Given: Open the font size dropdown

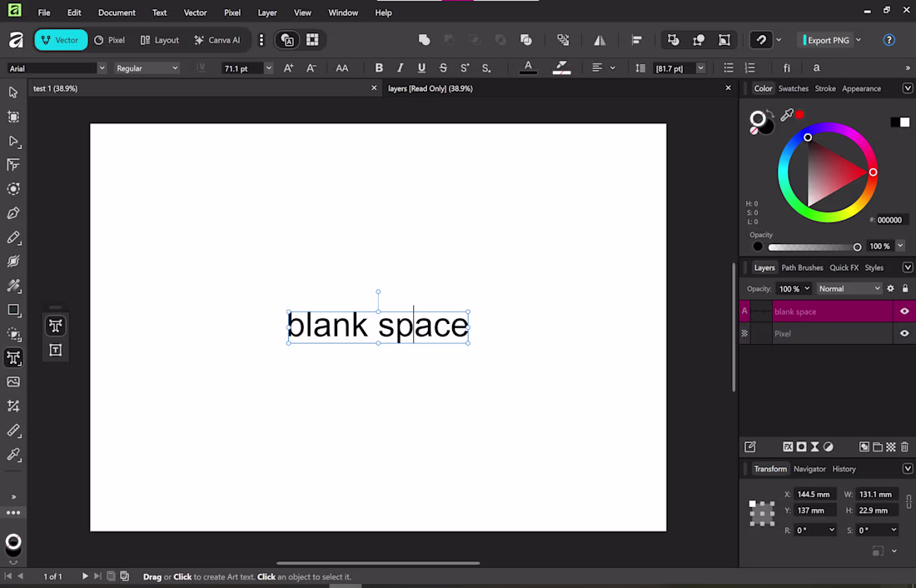Looking at the screenshot, I should tap(268, 68).
